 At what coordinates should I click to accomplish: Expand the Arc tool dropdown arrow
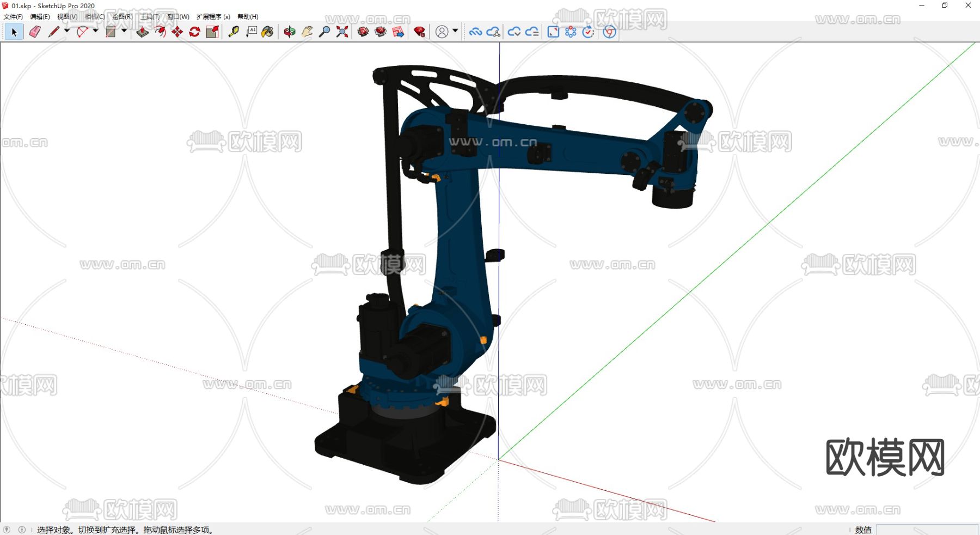point(96,31)
